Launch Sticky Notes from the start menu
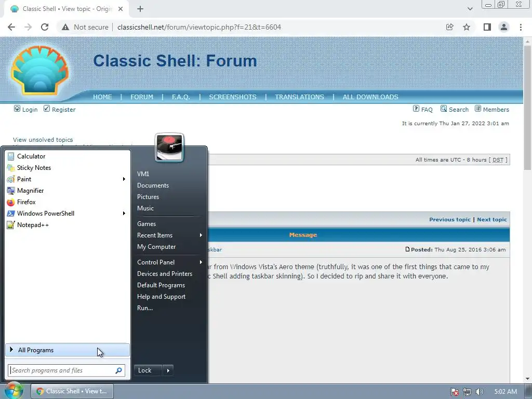Viewport: 532px width, 399px height. click(67, 168)
